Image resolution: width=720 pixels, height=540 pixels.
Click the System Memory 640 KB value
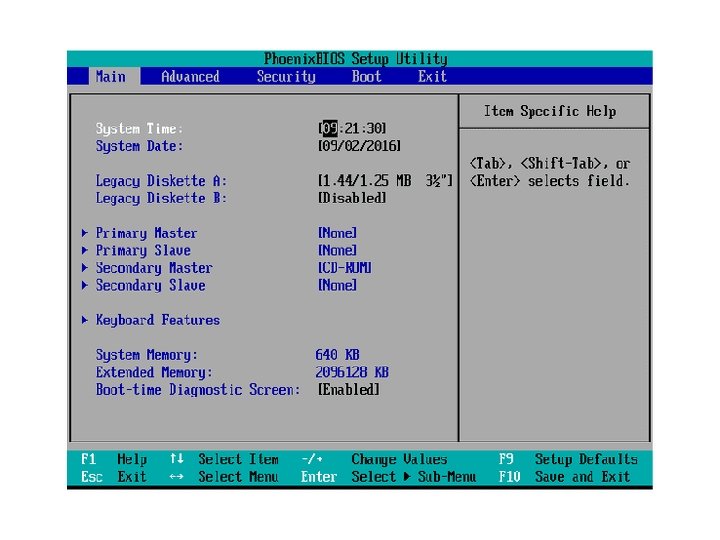click(x=338, y=355)
